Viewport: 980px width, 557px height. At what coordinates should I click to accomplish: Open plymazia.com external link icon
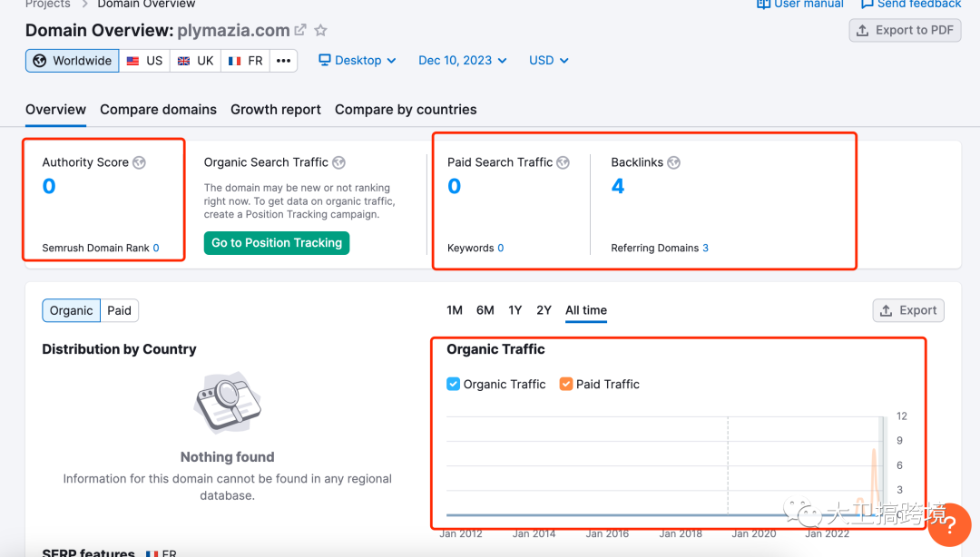pyautogui.click(x=300, y=29)
